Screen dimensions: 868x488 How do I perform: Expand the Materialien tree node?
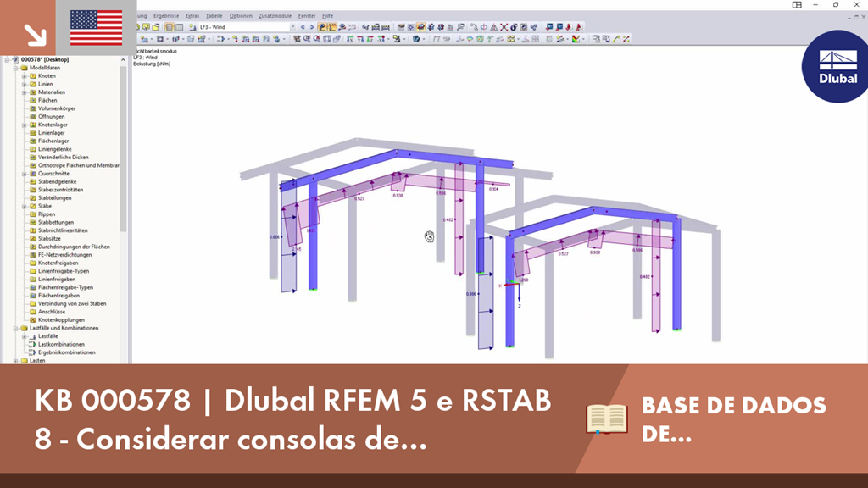coord(25,92)
